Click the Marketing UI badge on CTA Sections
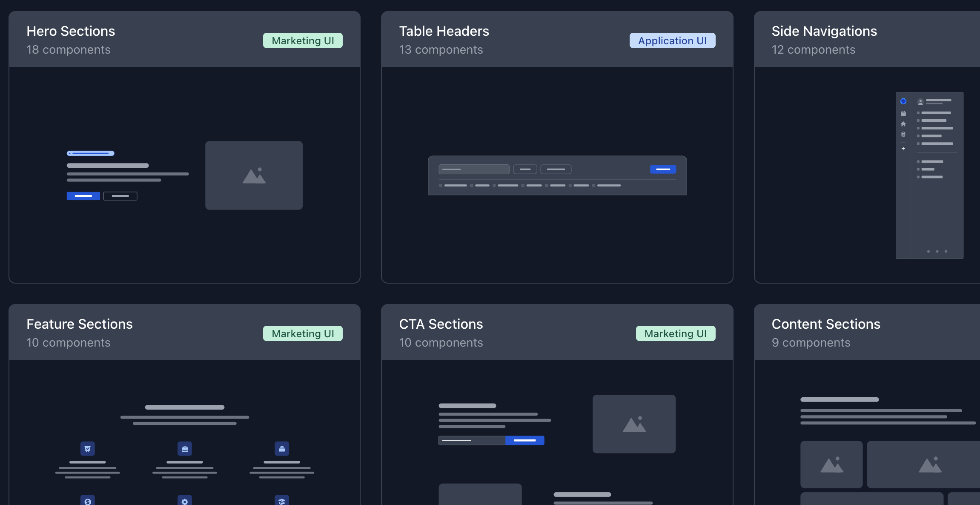Screen dimensions: 980x505 coord(676,333)
